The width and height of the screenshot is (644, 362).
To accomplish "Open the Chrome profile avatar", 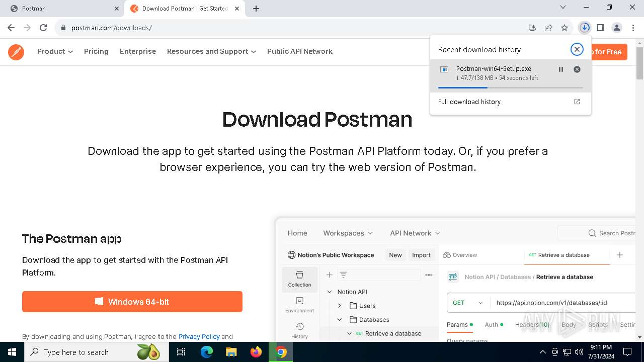I will (617, 28).
